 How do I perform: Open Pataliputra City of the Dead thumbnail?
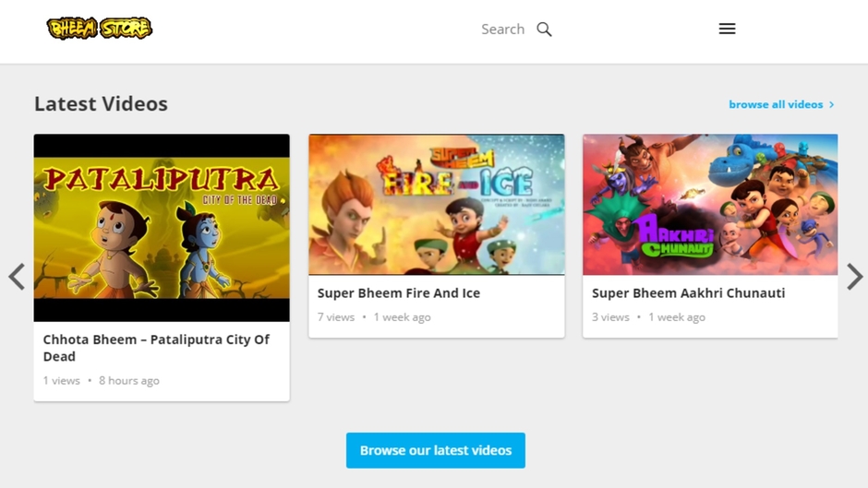162,228
